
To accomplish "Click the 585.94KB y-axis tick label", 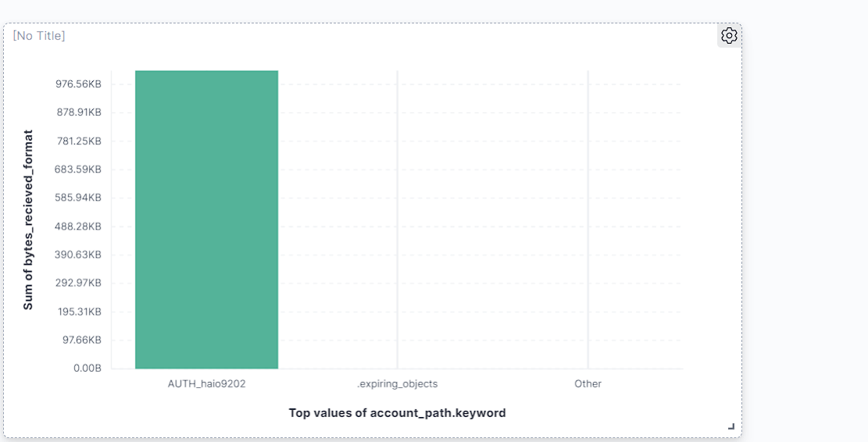I will tap(78, 198).
